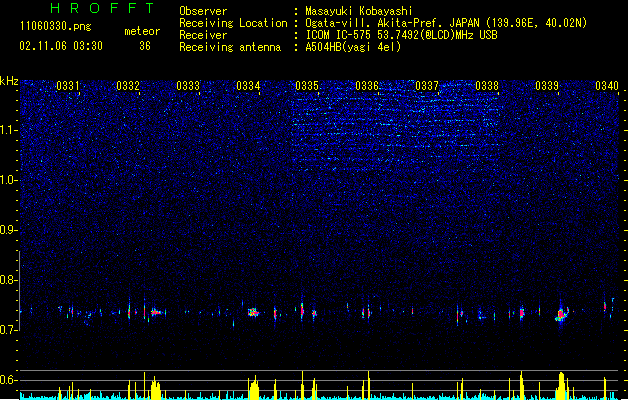Select the Ogata-vill. Akita-Pref. JAPAN location text

pos(446,23)
